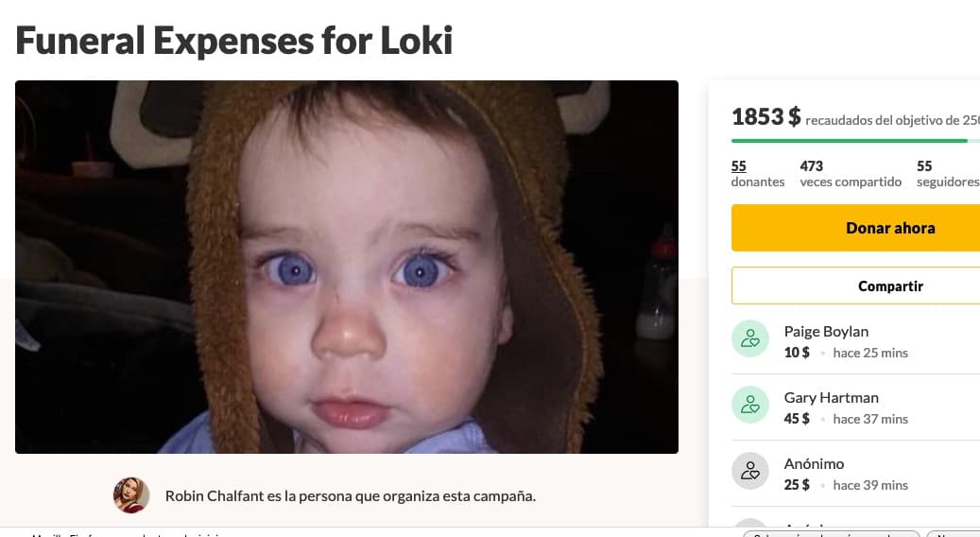Click the Compartir button

[x=889, y=286]
